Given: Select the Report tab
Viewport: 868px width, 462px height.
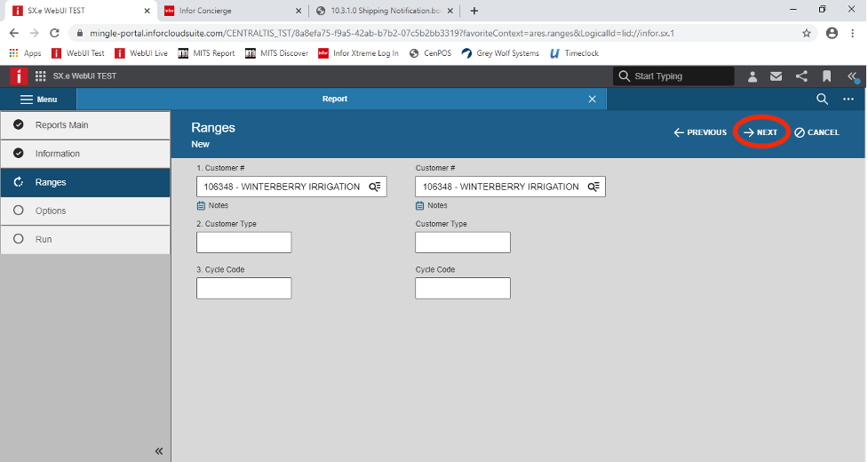Looking at the screenshot, I should pos(335,99).
